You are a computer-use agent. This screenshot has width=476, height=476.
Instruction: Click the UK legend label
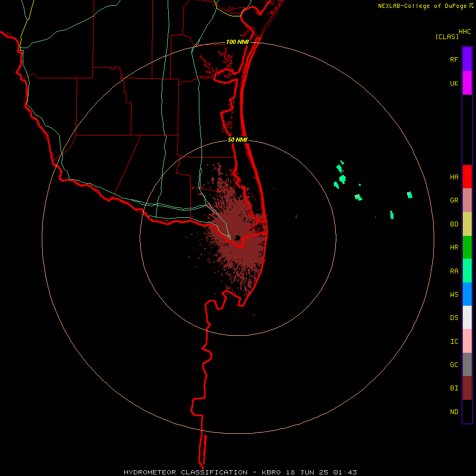pyautogui.click(x=454, y=84)
